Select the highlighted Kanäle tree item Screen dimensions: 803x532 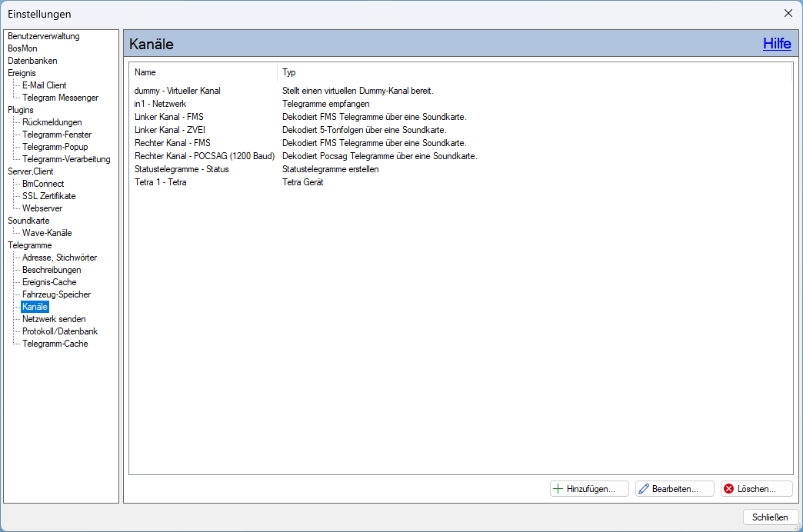pos(35,307)
